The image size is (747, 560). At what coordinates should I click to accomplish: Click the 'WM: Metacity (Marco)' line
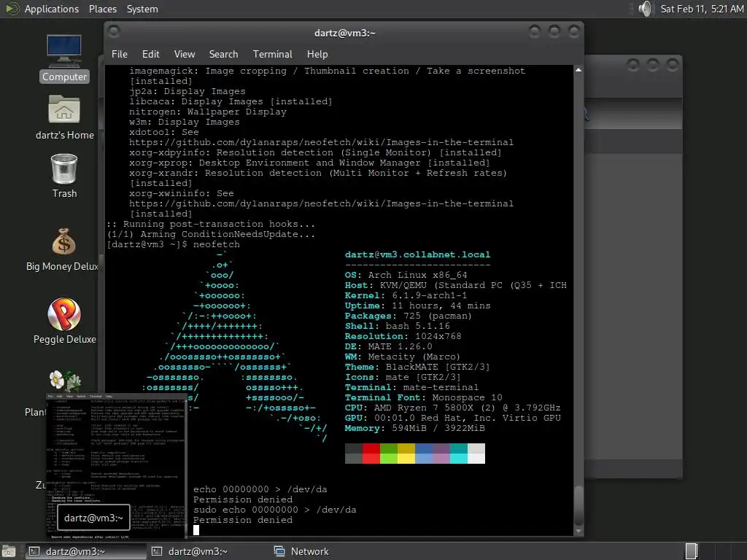[x=403, y=357]
